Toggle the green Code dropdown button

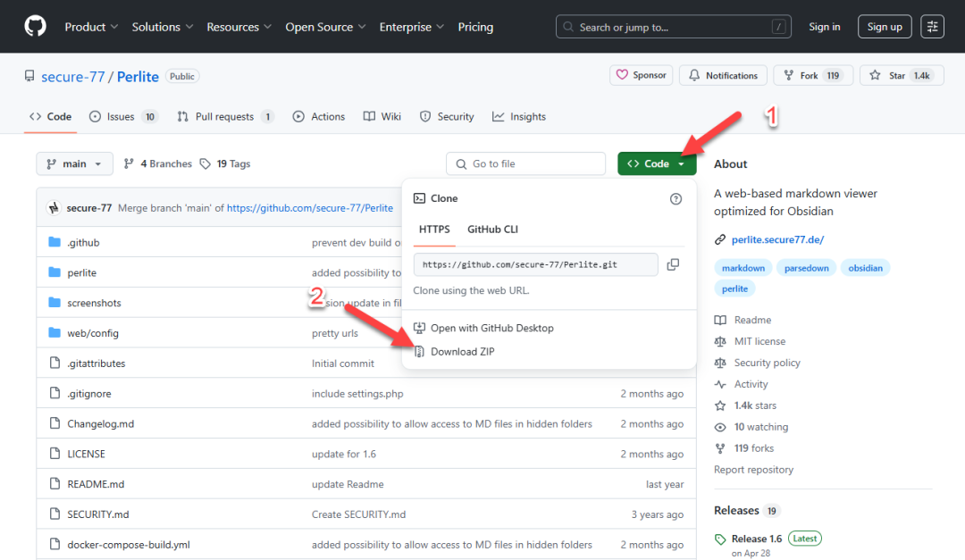(657, 164)
